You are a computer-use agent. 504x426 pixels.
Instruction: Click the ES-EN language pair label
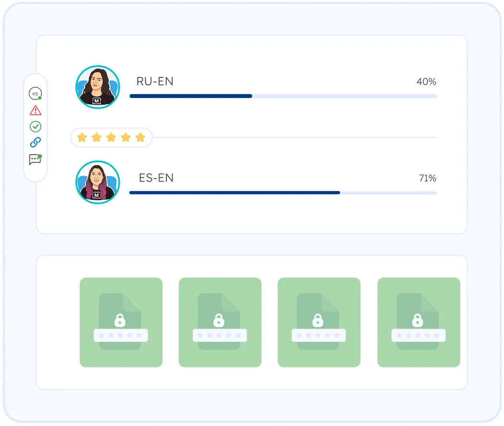point(156,178)
